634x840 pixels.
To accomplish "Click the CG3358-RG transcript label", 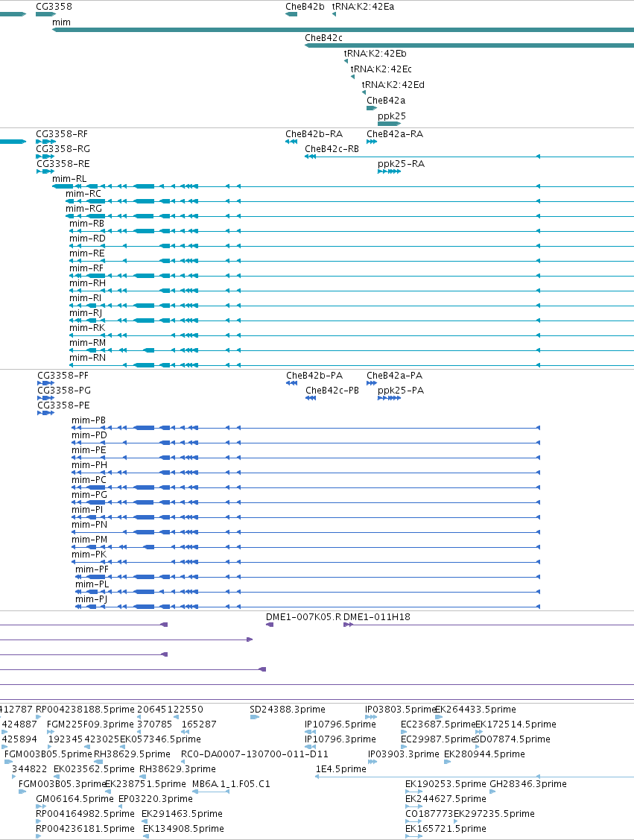I will coord(63,149).
